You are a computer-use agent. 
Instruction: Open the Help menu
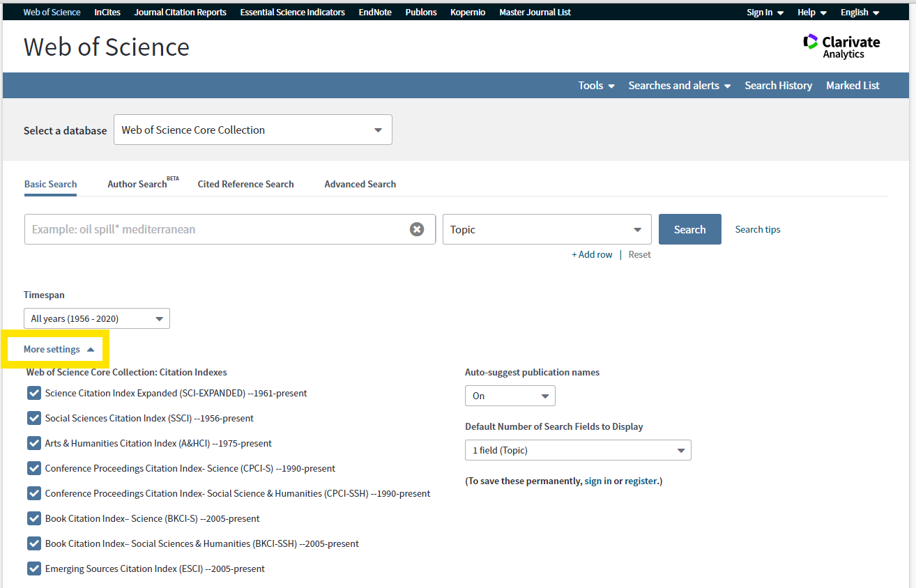(812, 13)
